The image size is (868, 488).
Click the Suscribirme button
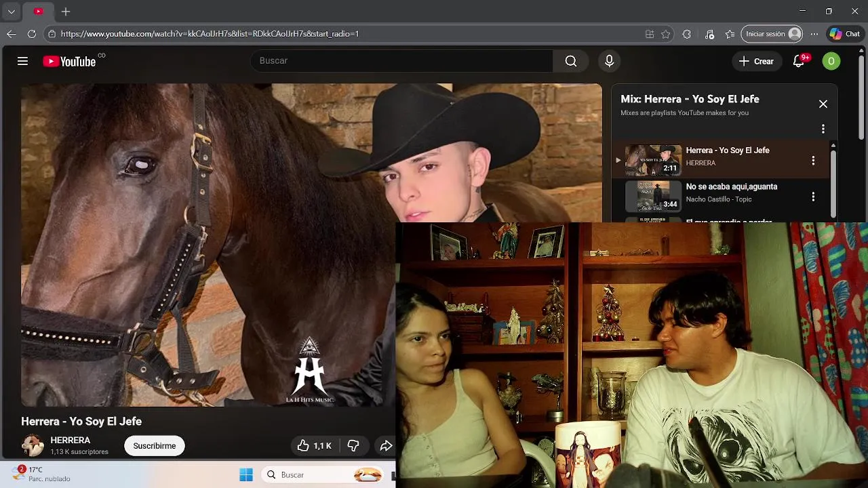(x=155, y=446)
